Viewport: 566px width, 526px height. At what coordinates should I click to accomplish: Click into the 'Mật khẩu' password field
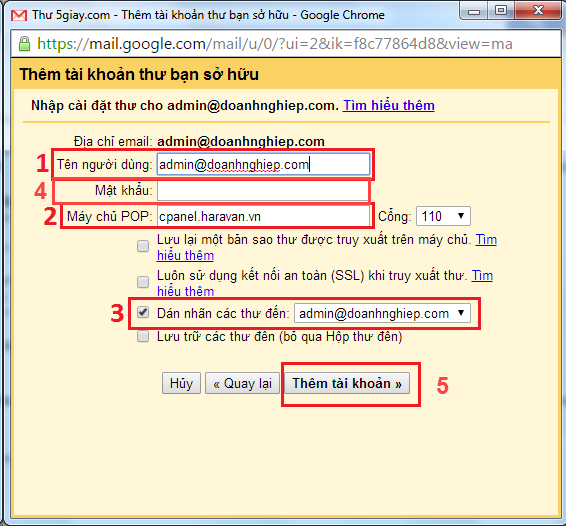coord(262,190)
